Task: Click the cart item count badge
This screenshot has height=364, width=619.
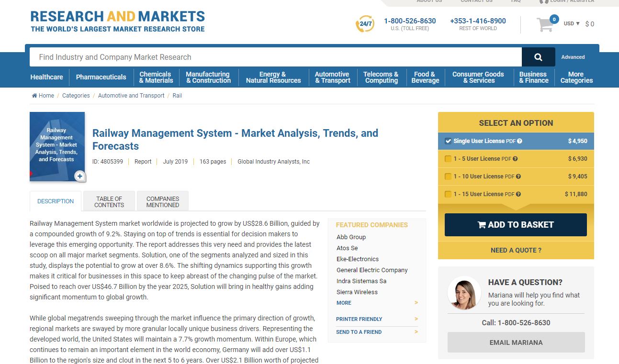Action: tap(554, 19)
